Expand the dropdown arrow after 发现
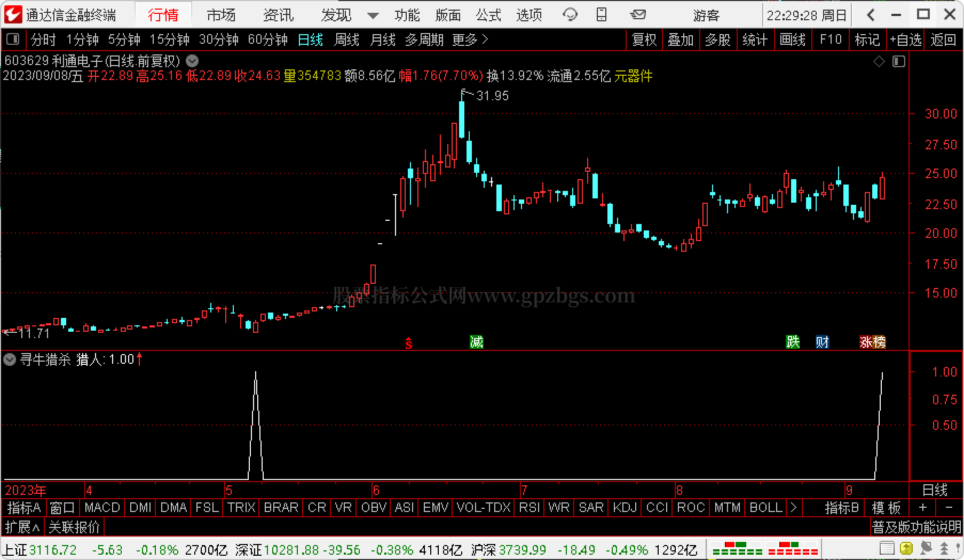The height and width of the screenshot is (560, 964). coord(373,15)
